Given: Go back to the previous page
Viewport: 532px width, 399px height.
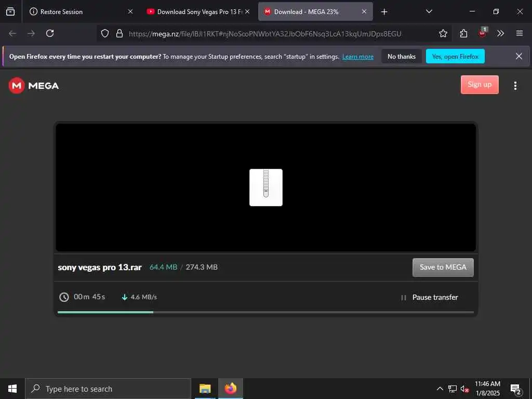Looking at the screenshot, I should 12,33.
